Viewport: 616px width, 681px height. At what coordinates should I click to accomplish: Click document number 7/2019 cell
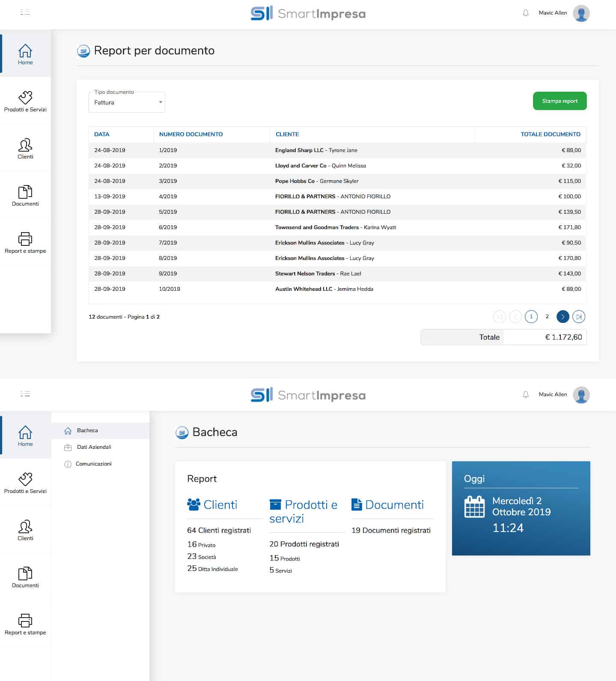pyautogui.click(x=168, y=243)
